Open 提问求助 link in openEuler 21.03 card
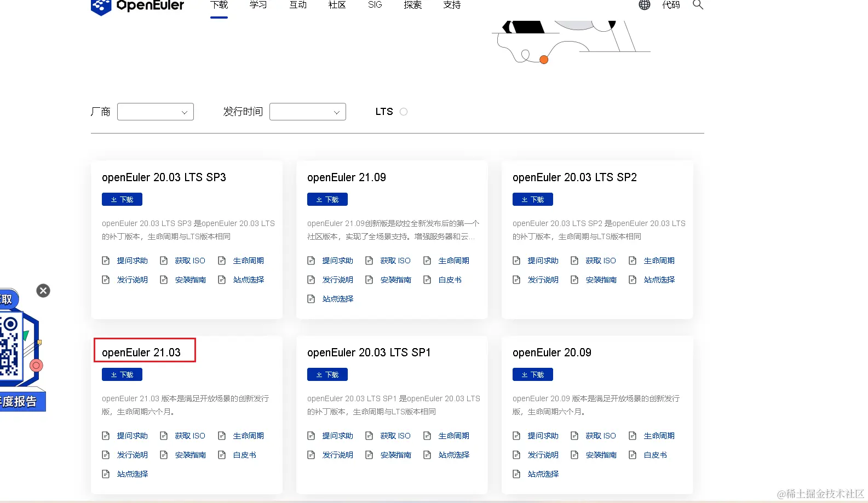This screenshot has width=868, height=503. 133,436
